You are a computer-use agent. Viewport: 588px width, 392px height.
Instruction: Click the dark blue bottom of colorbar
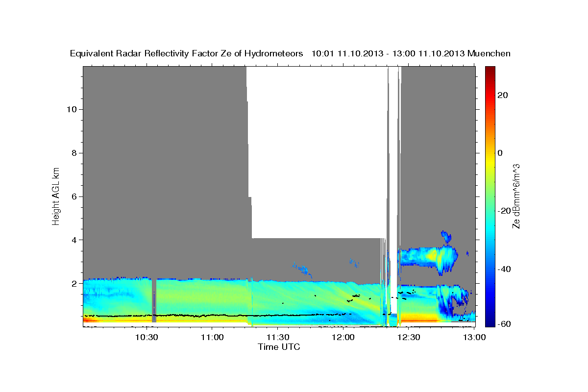tap(490, 322)
